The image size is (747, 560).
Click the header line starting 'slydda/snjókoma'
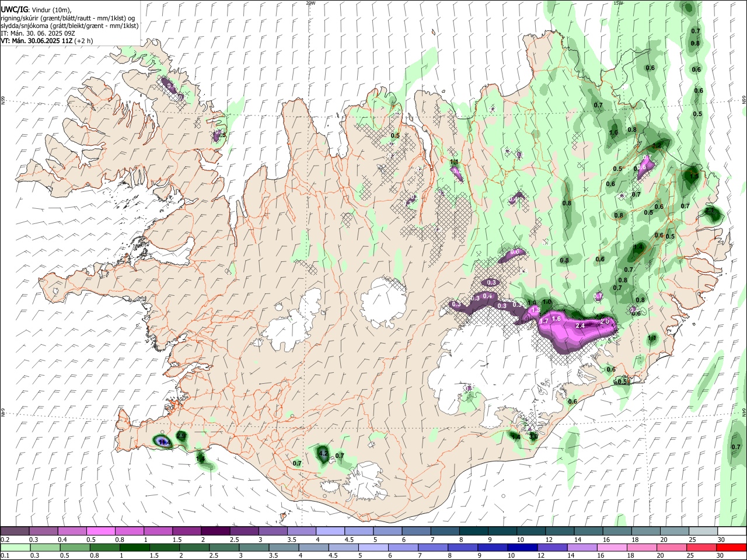(69, 26)
